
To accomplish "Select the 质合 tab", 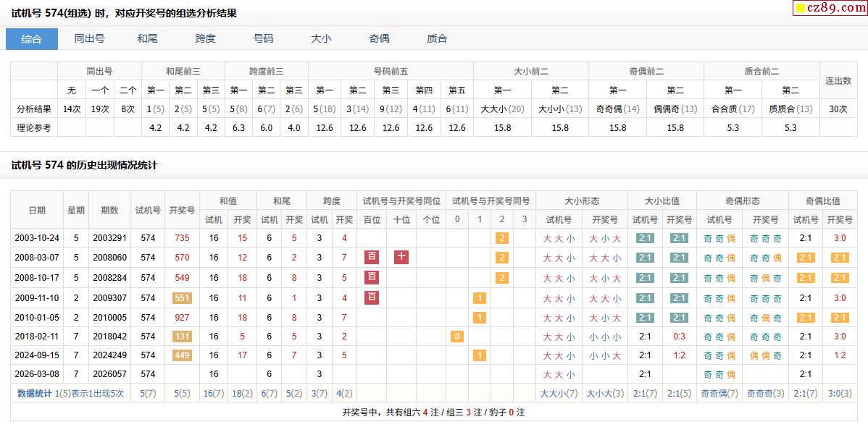I will (437, 39).
